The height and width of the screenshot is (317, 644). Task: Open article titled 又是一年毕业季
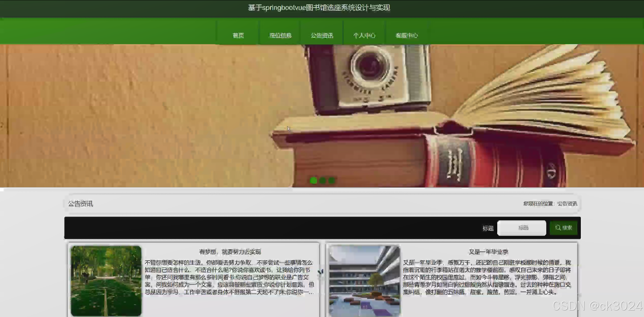point(488,251)
